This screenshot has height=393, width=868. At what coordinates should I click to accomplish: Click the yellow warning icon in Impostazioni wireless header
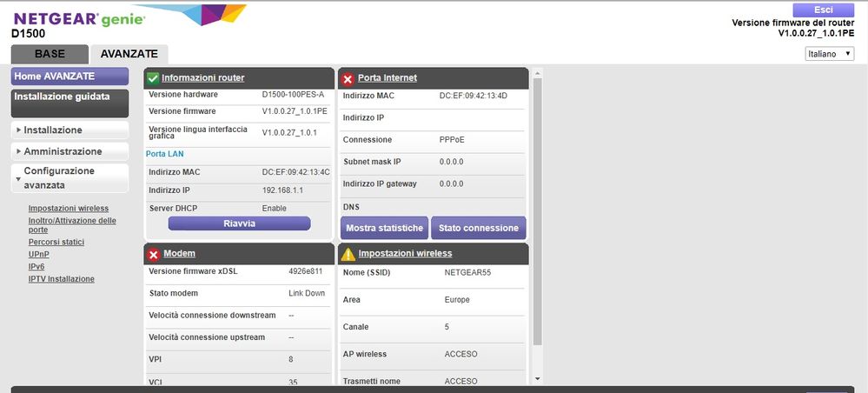tap(348, 255)
